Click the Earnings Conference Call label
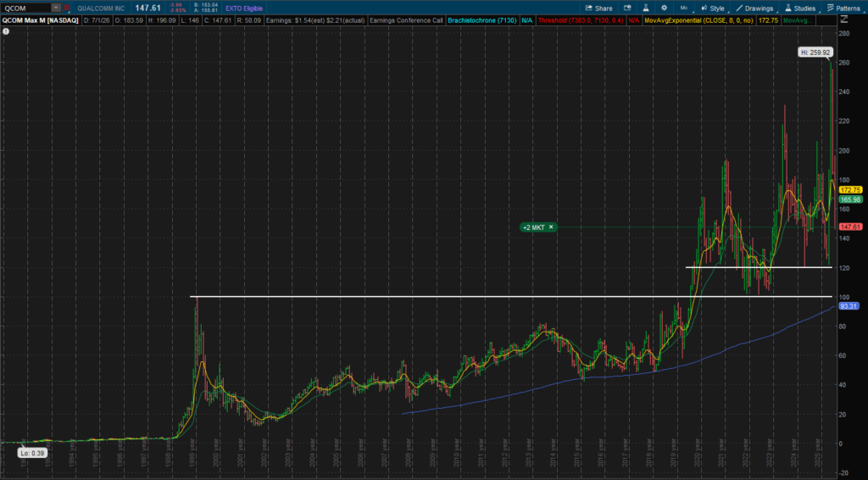Screen dimensions: 868x480 coord(406,20)
